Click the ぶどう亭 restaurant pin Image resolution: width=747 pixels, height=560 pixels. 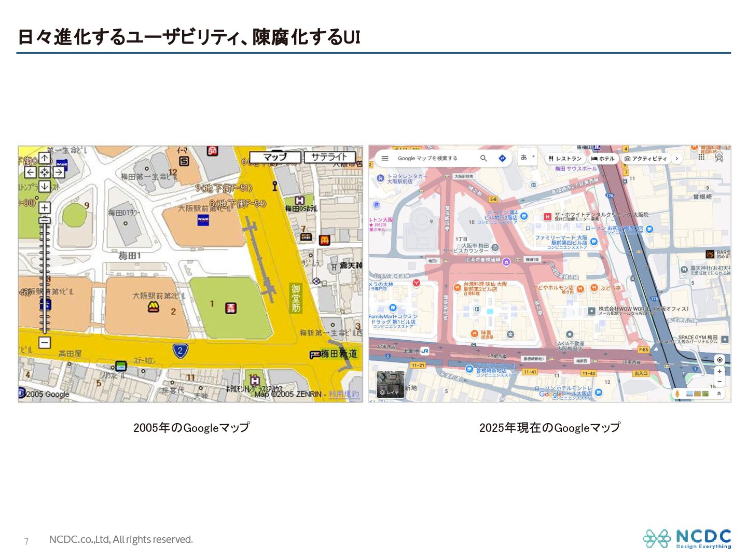(594, 288)
